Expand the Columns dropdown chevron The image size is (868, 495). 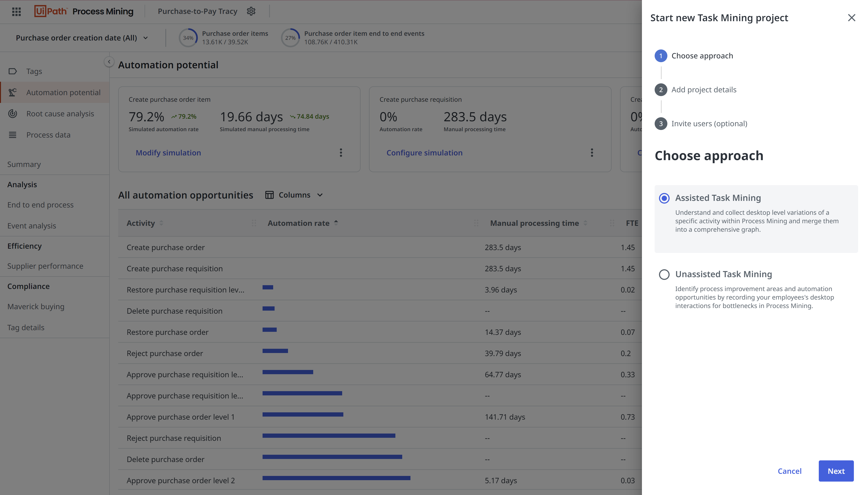point(320,195)
